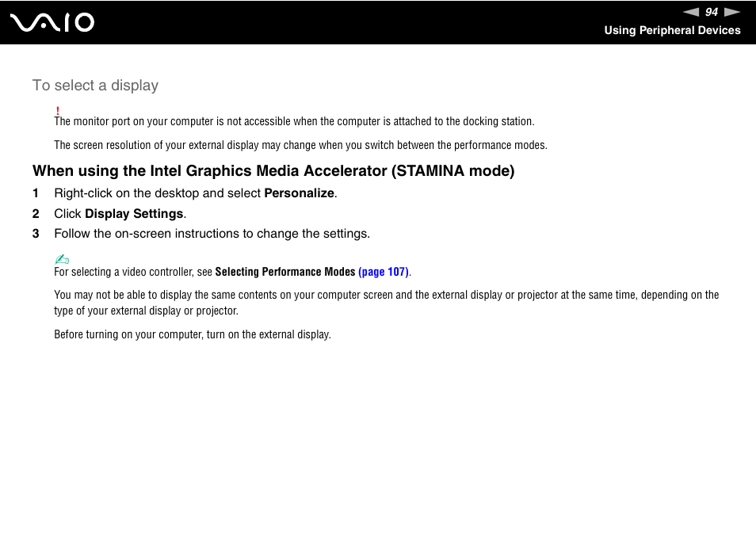The height and width of the screenshot is (534, 756).
Task: Click the bold word Personalize
Action: [x=299, y=193]
